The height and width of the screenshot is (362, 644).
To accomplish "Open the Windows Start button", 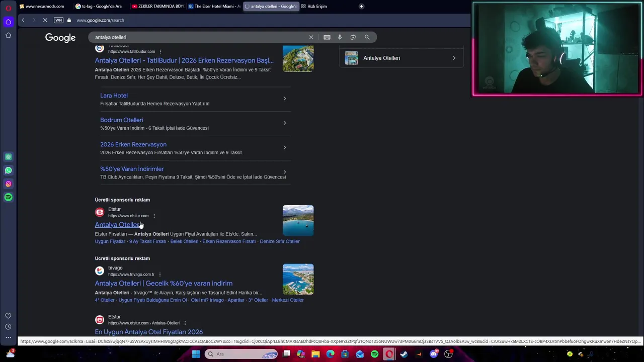I will coord(196,354).
